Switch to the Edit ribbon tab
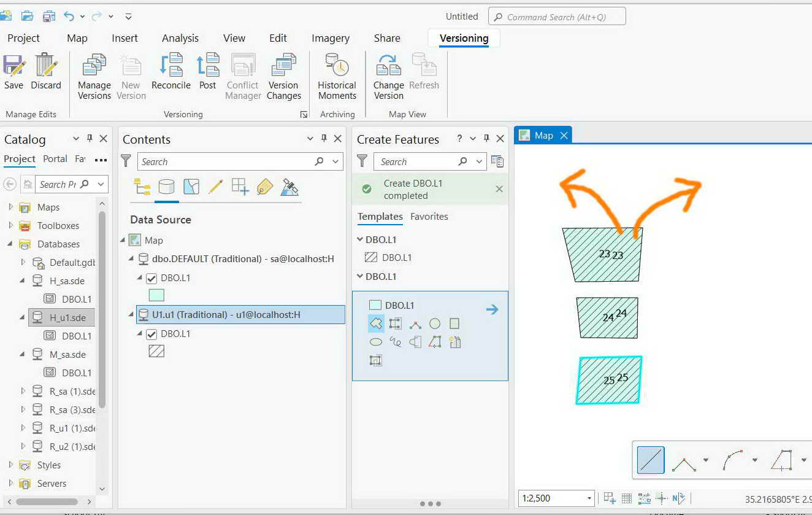812x515 pixels. pos(278,38)
